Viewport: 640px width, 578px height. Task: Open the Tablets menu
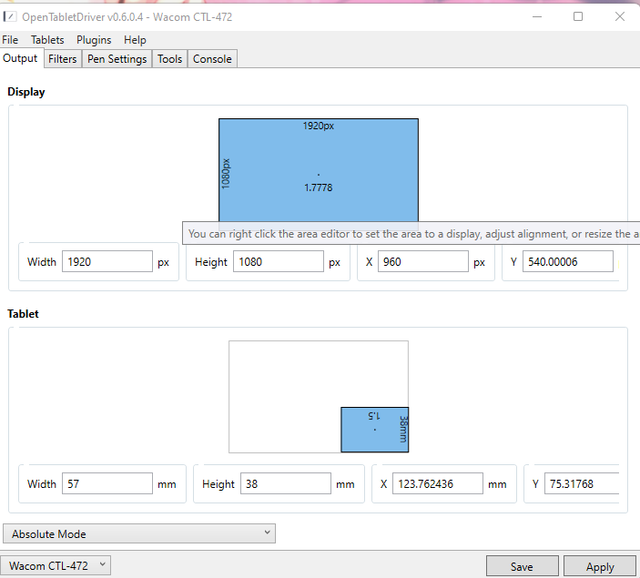pos(47,40)
